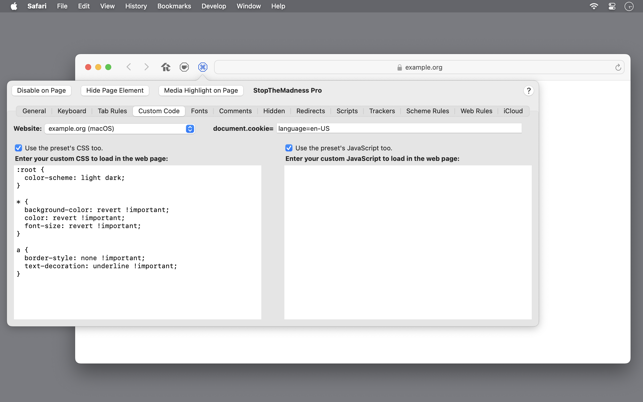Click the 'border-style: none !important;' line
Screen dimensions: 643x402
point(84,258)
